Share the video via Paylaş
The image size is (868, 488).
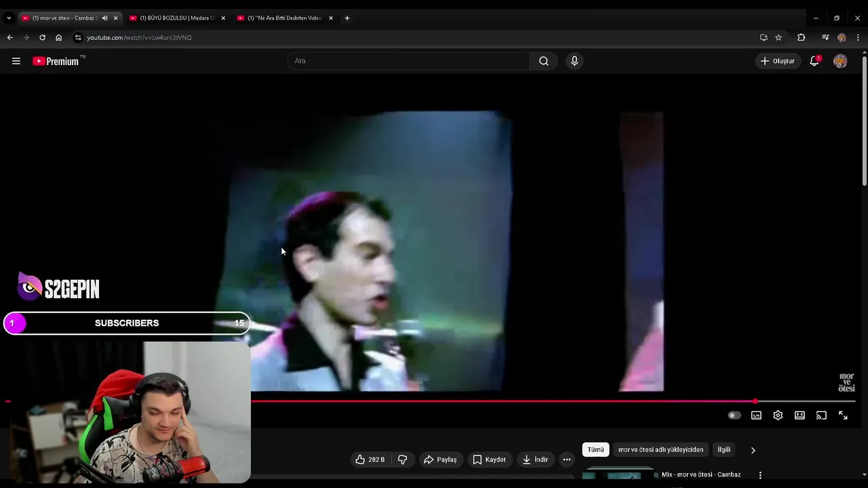441,460
